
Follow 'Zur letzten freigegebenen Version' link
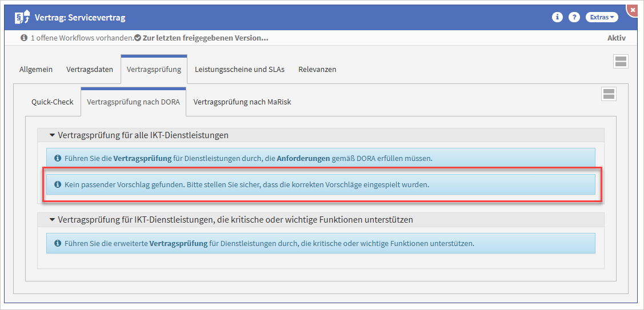205,38
